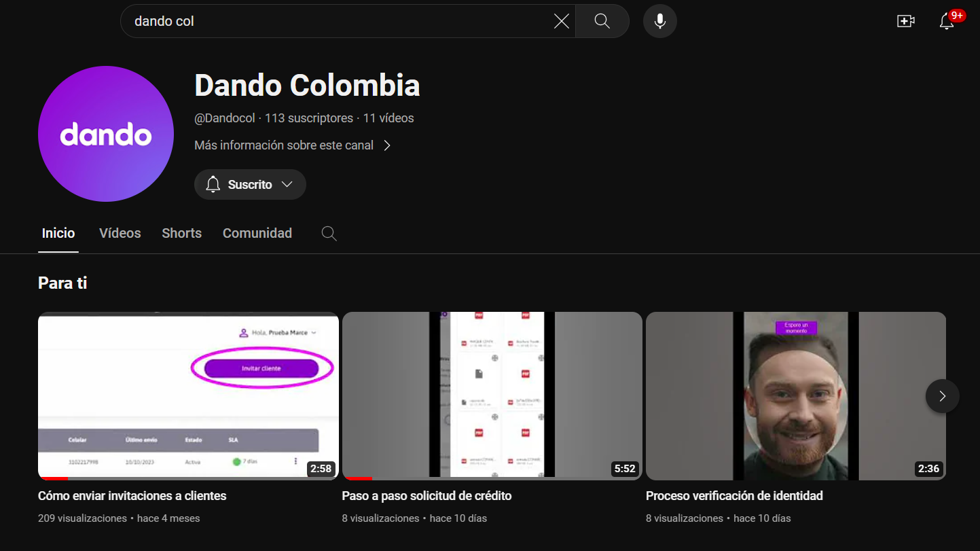Open title Paso a paso solicitud de crédito

[x=427, y=496]
